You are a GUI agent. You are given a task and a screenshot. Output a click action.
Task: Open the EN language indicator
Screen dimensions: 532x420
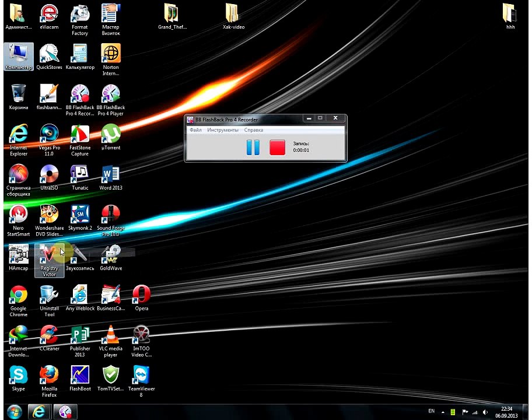tap(431, 411)
